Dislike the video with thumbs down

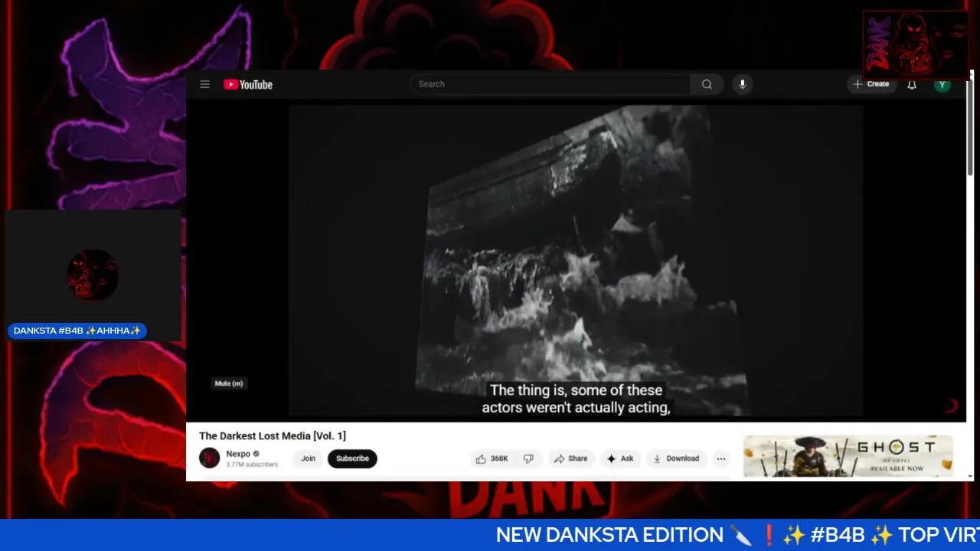[528, 458]
